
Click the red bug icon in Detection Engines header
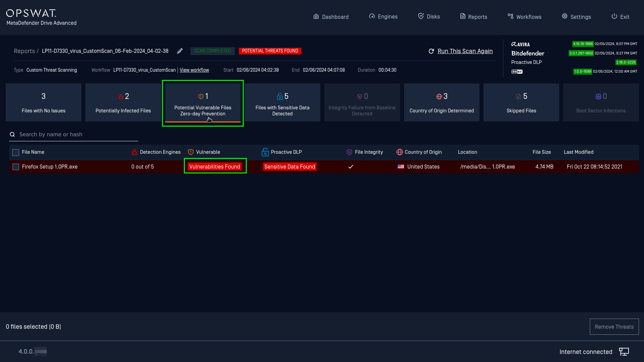135,152
